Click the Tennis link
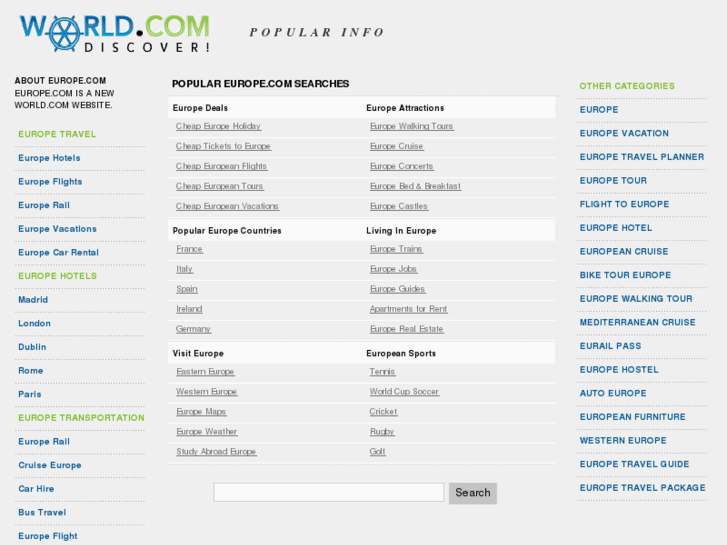Viewport: 727px width, 545px height. tap(383, 372)
